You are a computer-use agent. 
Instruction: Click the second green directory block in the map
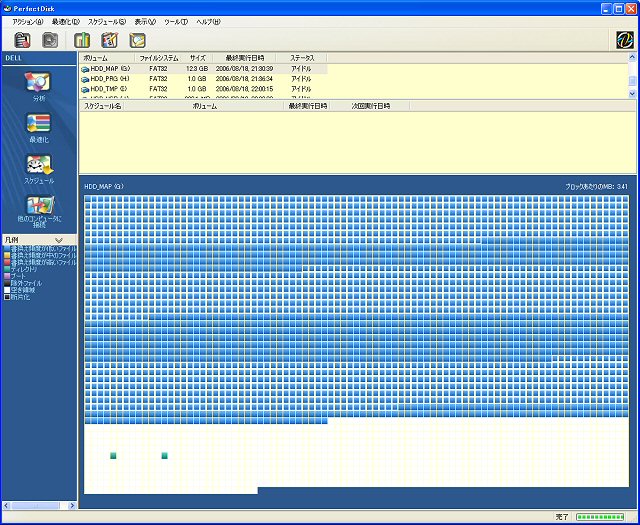(x=164, y=456)
